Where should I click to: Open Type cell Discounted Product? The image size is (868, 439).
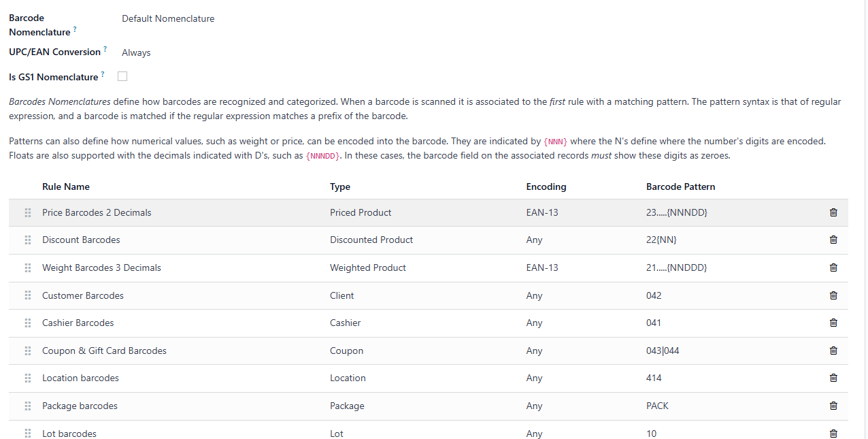pos(371,240)
